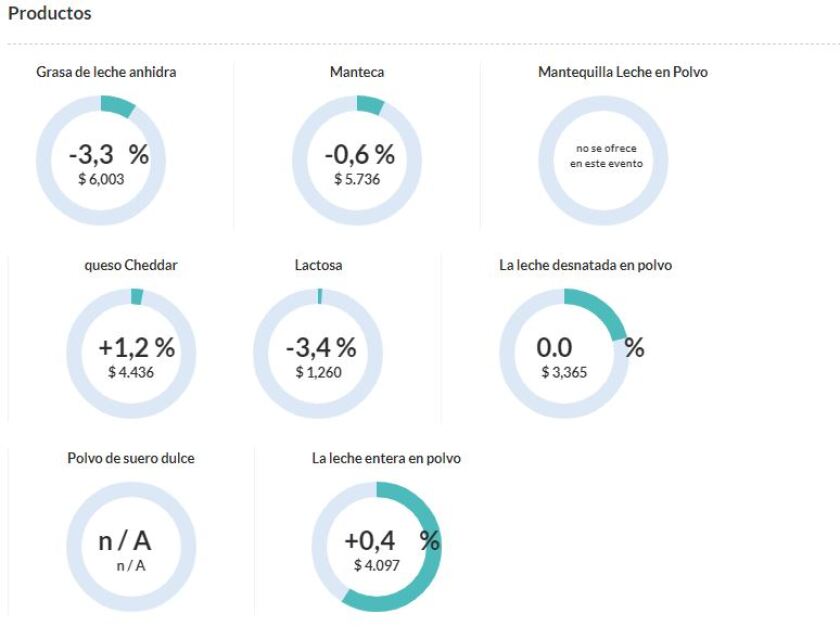The image size is (840, 639).
Task: Open La leche entera en polvo label
Action: pos(386,458)
